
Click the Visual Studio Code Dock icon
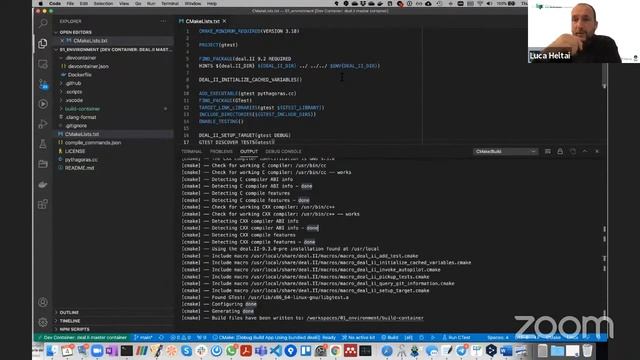click(276, 351)
